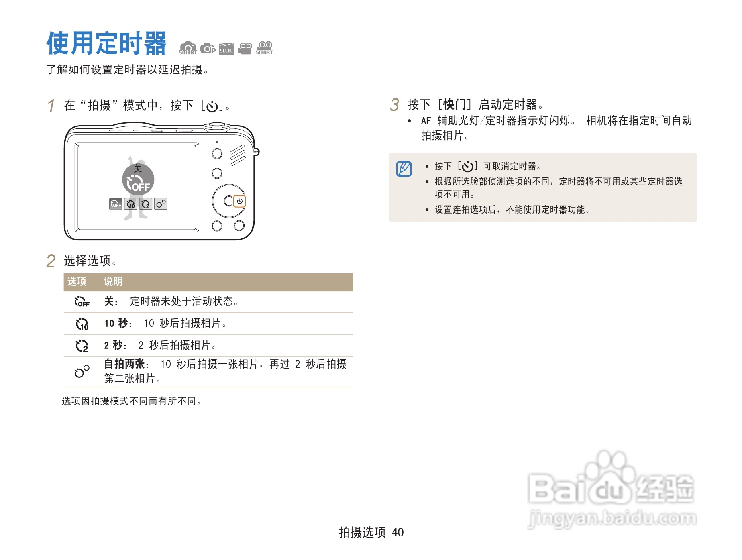Select the timer OFF icon on camera screen
742x560 pixels.
click(116, 204)
